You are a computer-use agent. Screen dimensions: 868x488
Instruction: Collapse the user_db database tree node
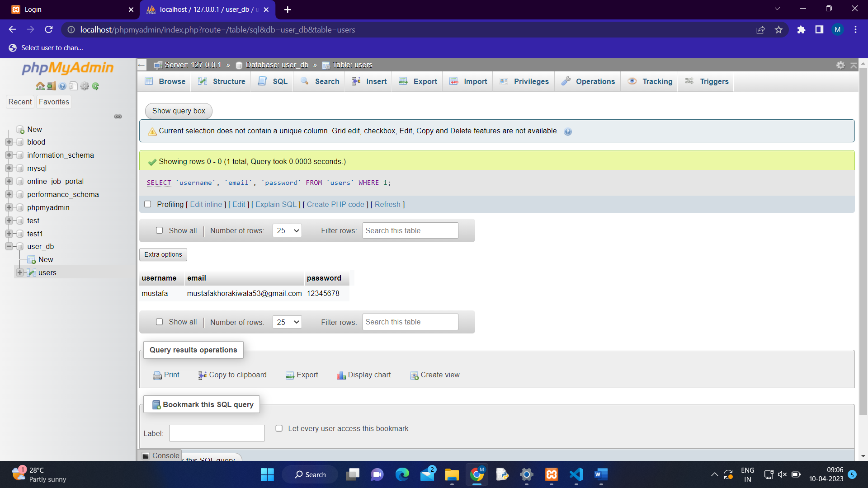tap(9, 246)
